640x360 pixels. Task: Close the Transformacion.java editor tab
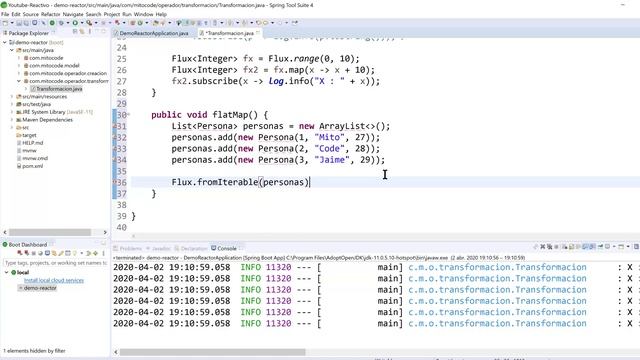pos(258,33)
